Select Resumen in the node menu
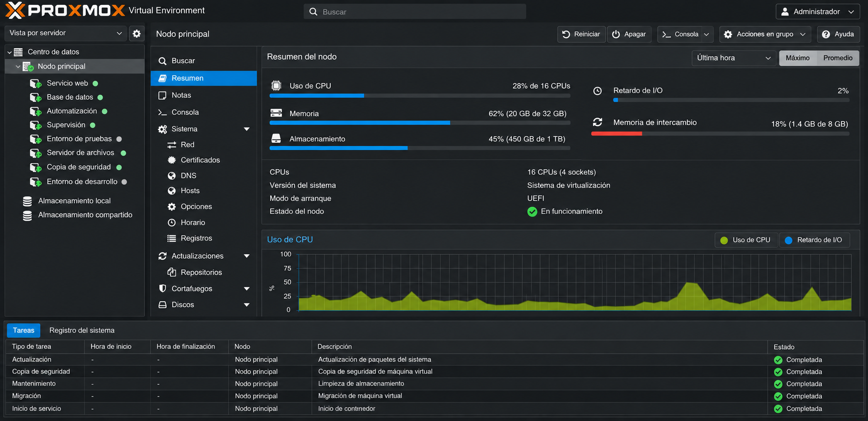The width and height of the screenshot is (868, 421). [203, 78]
